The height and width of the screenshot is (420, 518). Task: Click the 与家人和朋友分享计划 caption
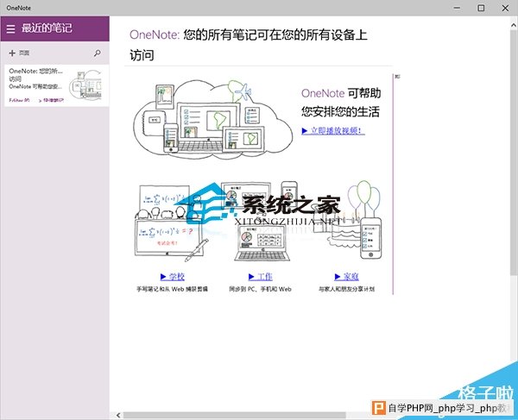pos(346,289)
